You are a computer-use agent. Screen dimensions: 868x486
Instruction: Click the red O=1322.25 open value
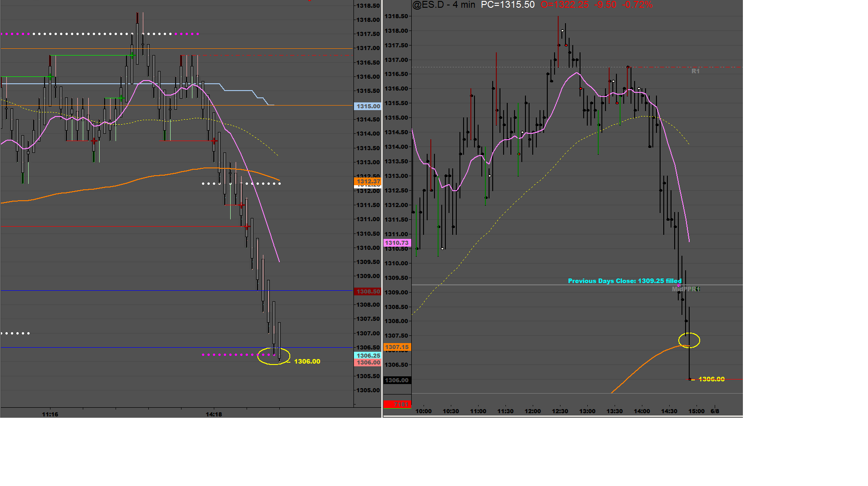[x=565, y=5]
